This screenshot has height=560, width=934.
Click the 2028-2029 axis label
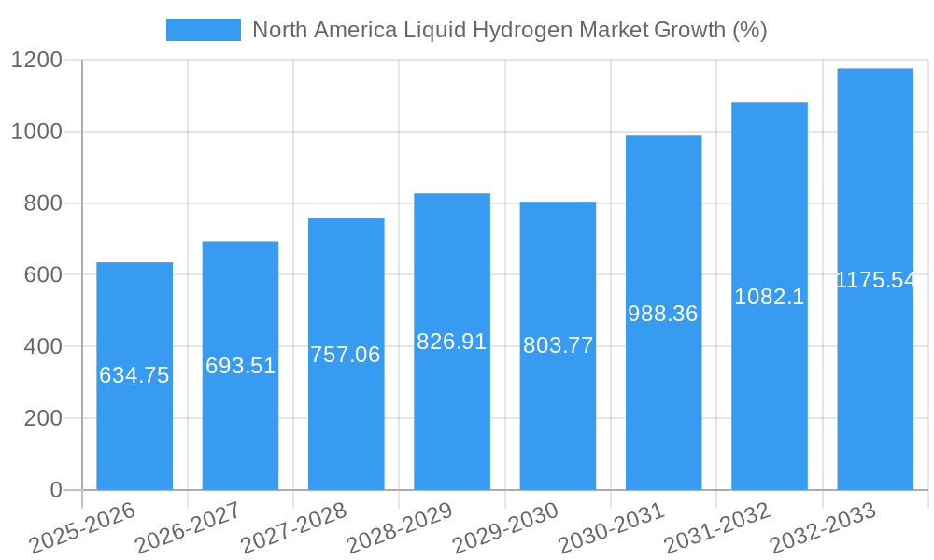tap(401, 527)
